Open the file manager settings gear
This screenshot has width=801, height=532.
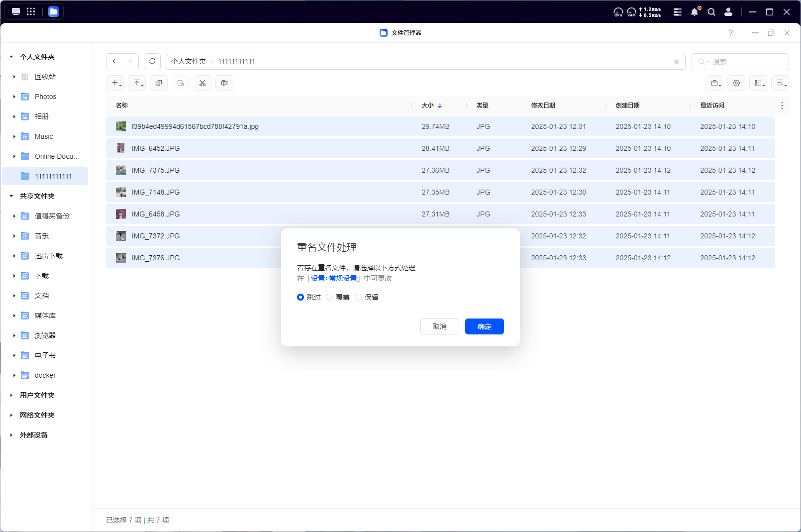pyautogui.click(x=736, y=83)
